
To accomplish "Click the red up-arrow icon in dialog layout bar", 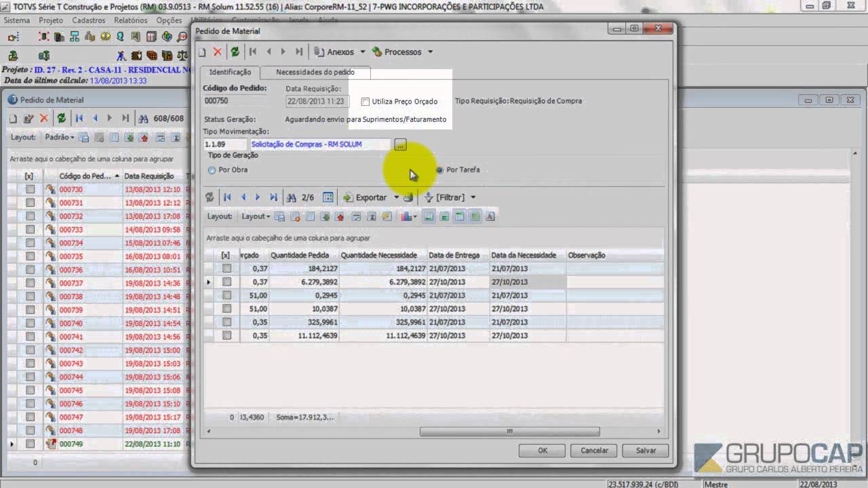I will tap(340, 217).
